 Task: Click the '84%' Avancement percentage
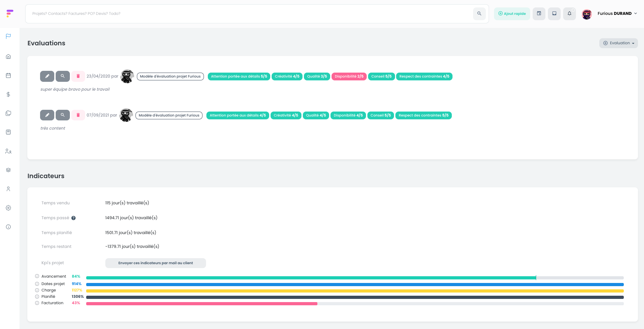tap(76, 276)
